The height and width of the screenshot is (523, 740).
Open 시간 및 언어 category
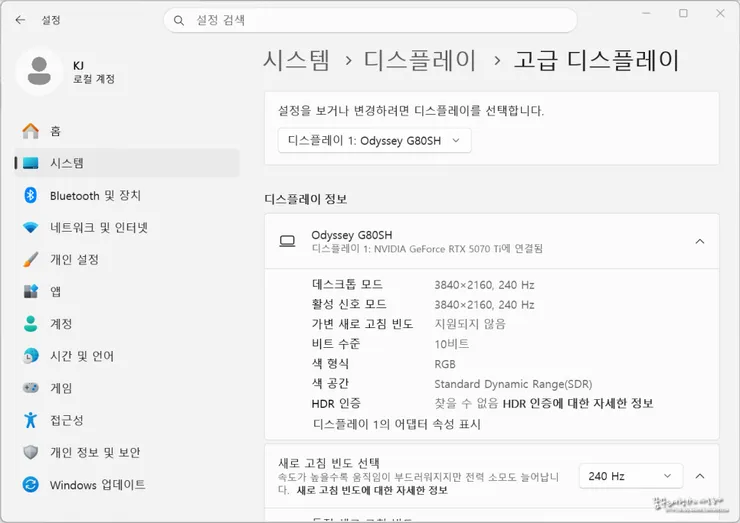pyautogui.click(x=126, y=356)
